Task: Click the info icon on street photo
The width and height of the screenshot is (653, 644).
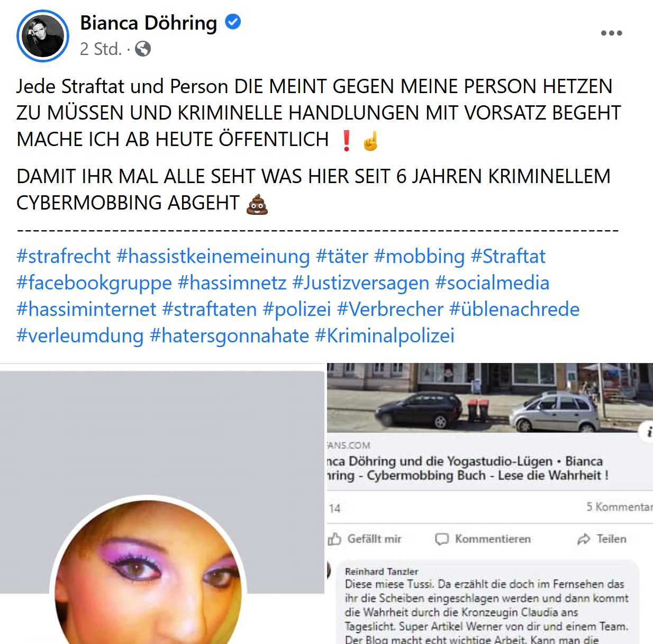Action: tap(648, 432)
